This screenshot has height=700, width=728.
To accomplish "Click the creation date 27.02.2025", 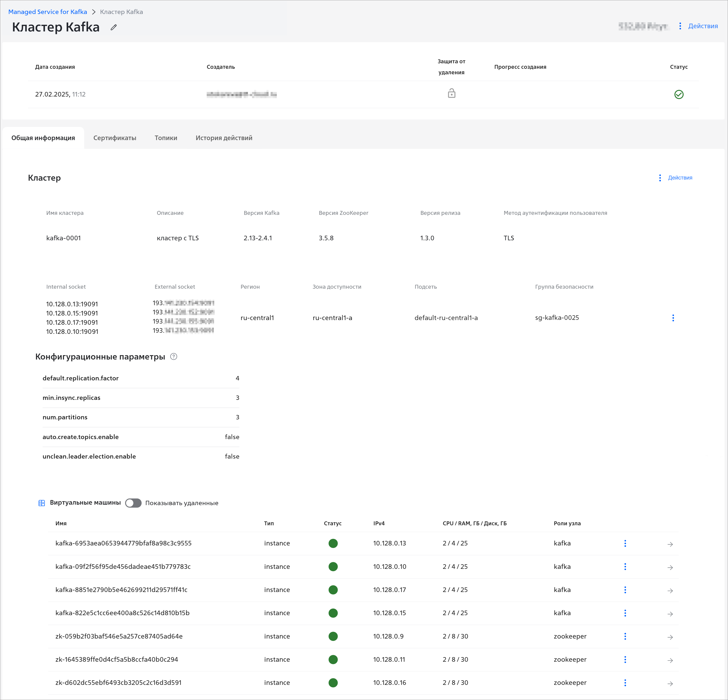I will (x=52, y=94).
